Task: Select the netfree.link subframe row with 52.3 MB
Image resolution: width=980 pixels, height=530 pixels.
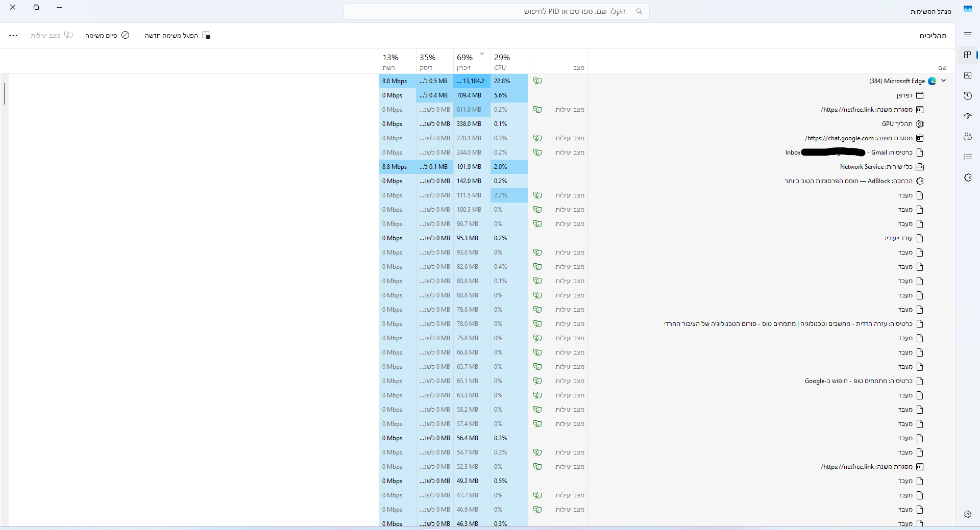Action: tap(667, 467)
